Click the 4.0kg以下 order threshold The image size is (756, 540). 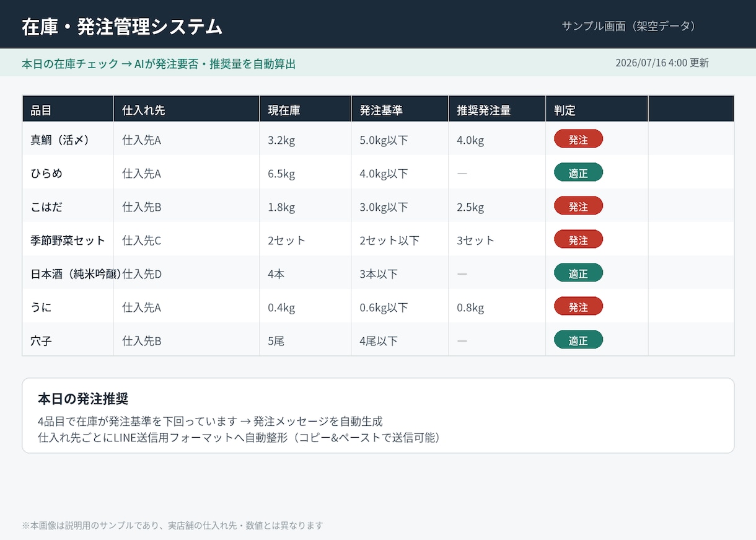pyautogui.click(x=384, y=174)
